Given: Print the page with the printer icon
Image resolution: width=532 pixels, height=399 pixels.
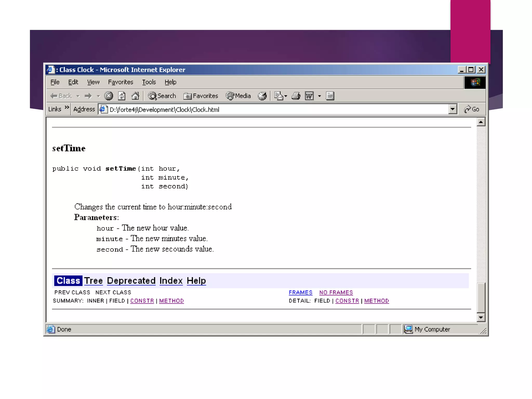Looking at the screenshot, I should coord(296,96).
